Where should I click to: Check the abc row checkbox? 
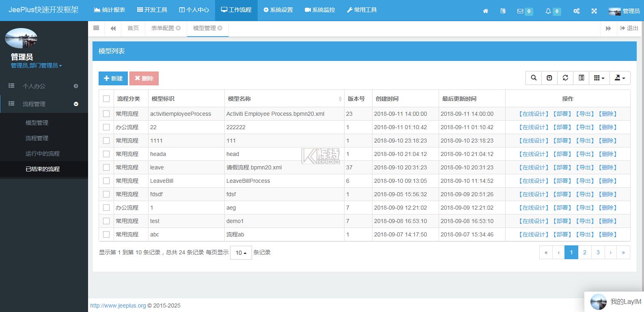[106, 234]
